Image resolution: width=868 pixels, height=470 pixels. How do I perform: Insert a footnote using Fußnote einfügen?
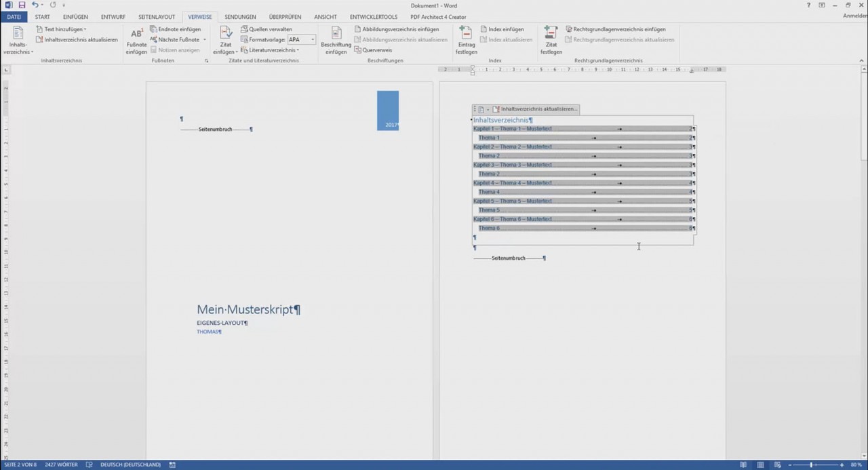(x=136, y=39)
